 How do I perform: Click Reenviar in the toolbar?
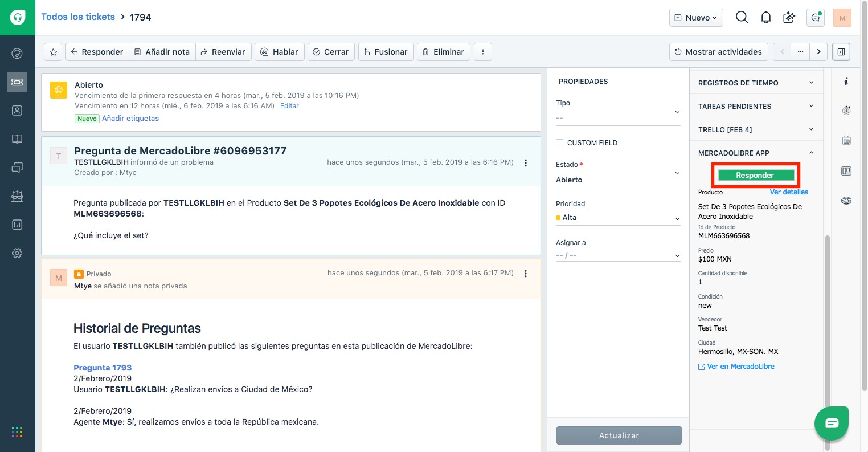pos(223,52)
